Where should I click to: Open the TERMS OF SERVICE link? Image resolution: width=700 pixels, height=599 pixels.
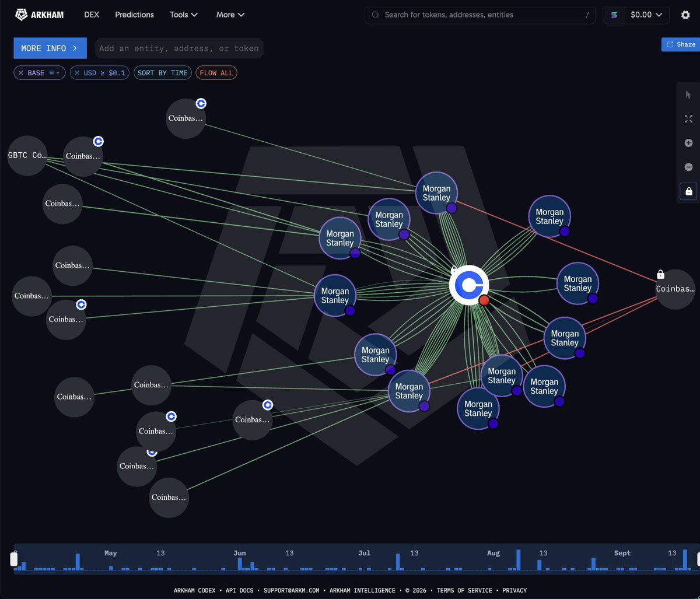click(464, 590)
